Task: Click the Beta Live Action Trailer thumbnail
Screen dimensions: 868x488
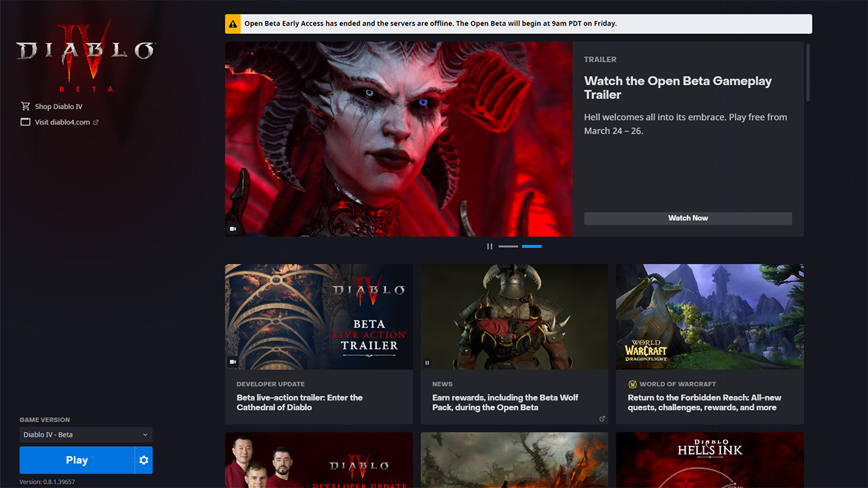Action: (x=319, y=317)
